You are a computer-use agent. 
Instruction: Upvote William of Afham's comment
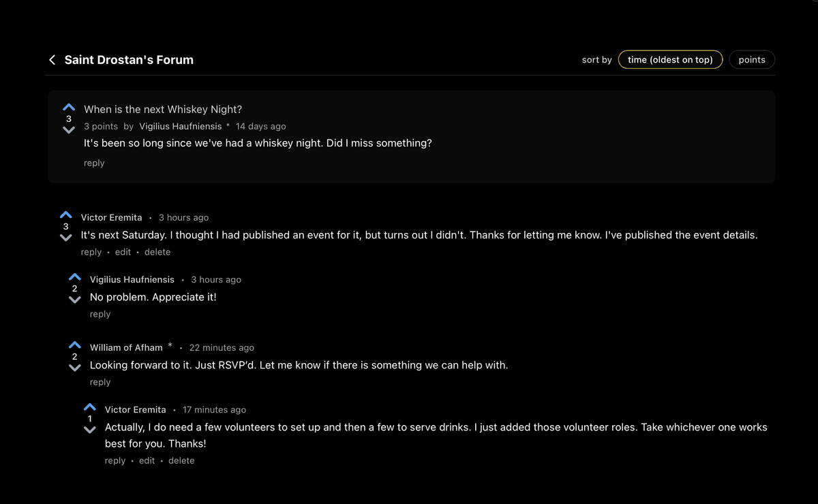pos(74,345)
